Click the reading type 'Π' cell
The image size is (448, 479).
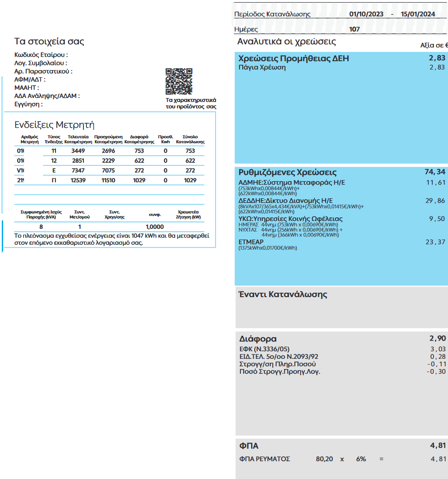54,180
